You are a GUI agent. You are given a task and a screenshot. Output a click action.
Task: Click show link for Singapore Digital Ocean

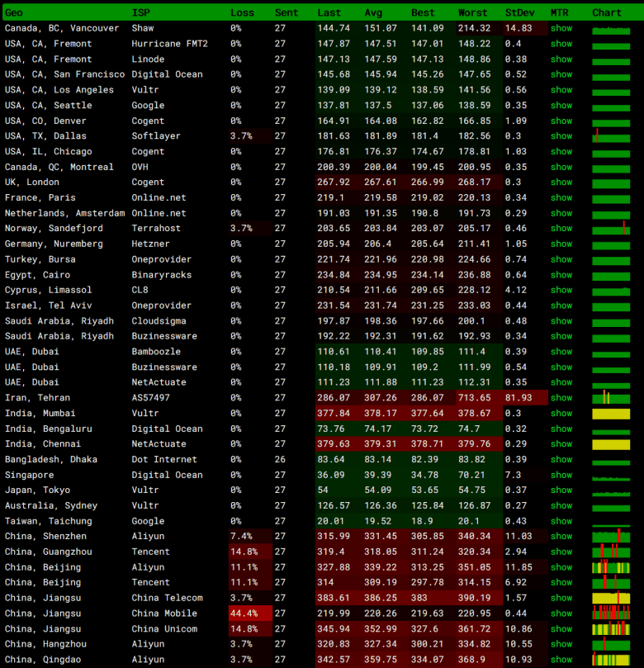click(561, 475)
